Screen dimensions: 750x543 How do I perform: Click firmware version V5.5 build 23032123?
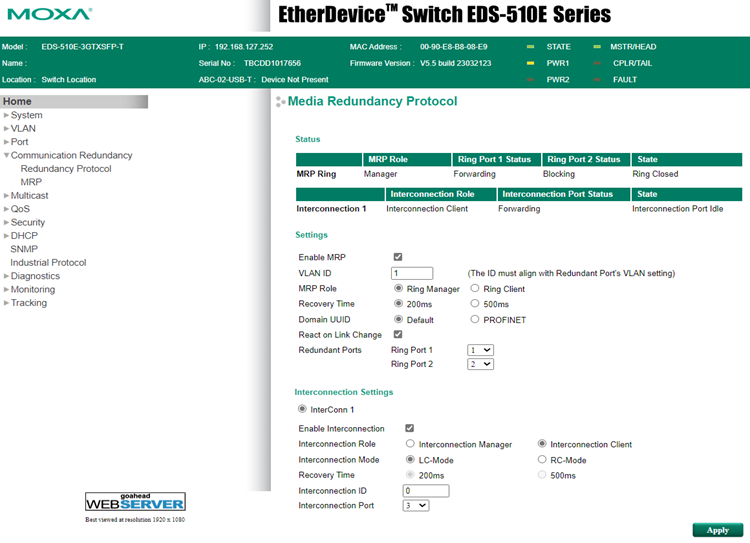pyautogui.click(x=455, y=63)
